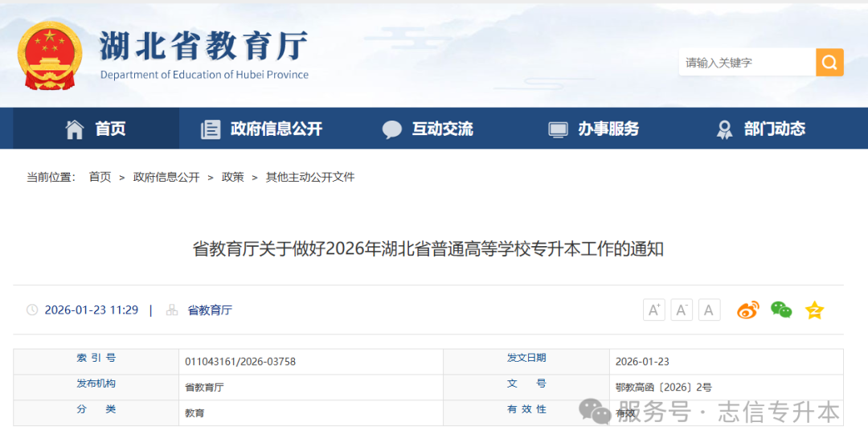Decrease font size with A- button

pos(682,310)
